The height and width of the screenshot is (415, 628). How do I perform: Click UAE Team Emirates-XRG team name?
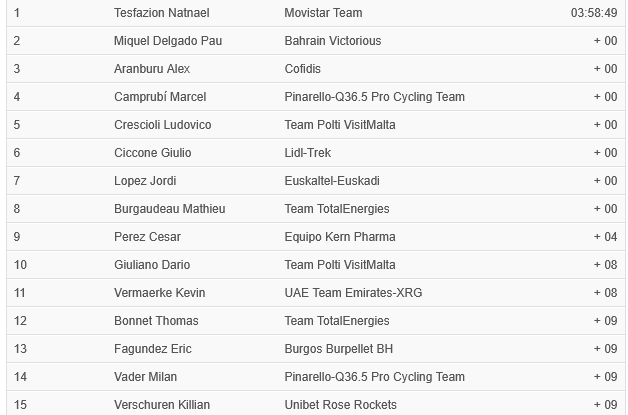[x=353, y=293]
